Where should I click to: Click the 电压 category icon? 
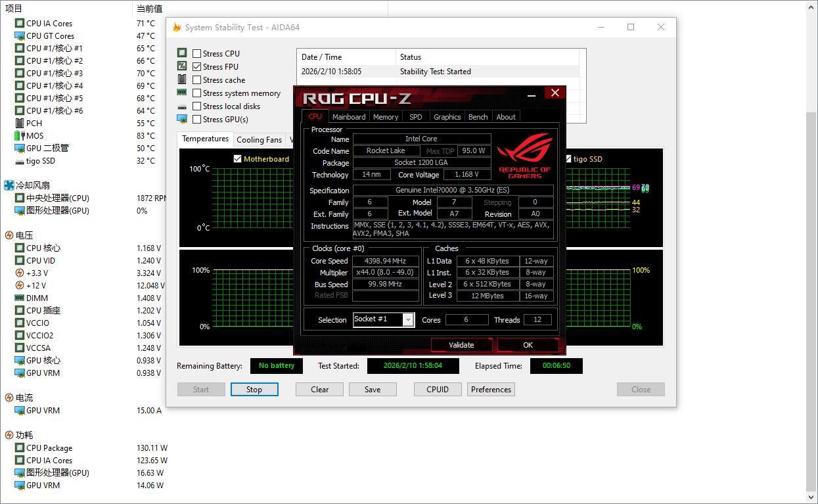point(9,235)
